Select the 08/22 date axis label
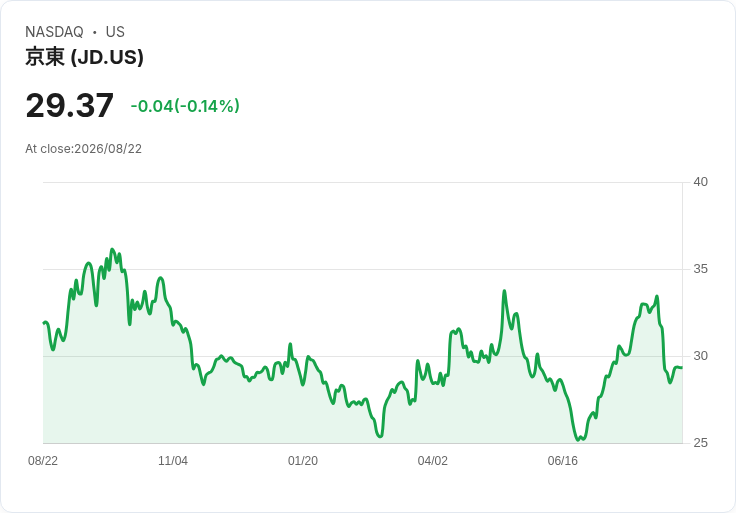The height and width of the screenshot is (513, 736). click(x=43, y=461)
